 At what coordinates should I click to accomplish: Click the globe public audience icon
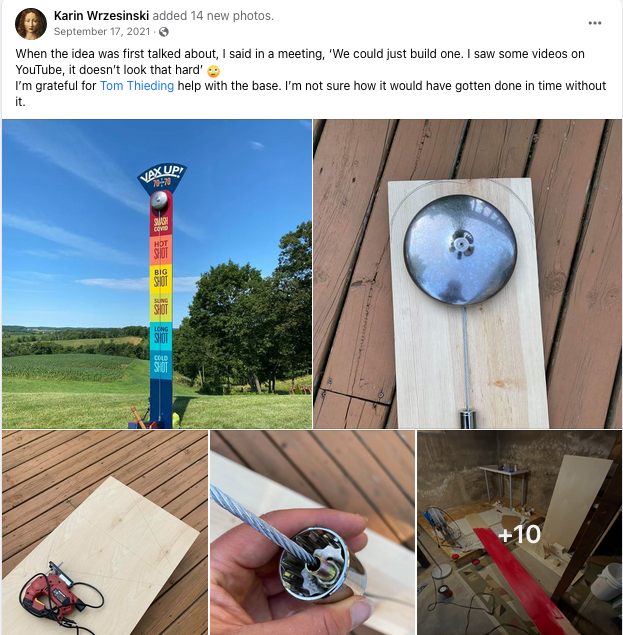[164, 32]
